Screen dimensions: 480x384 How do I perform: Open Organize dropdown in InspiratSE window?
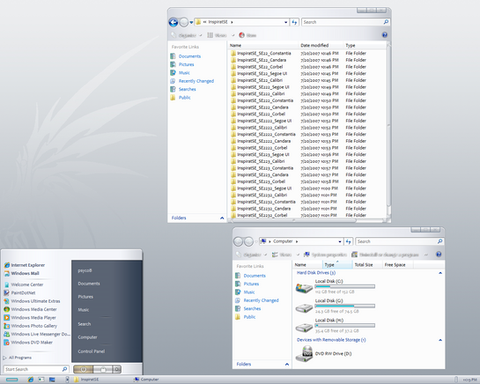[187, 35]
